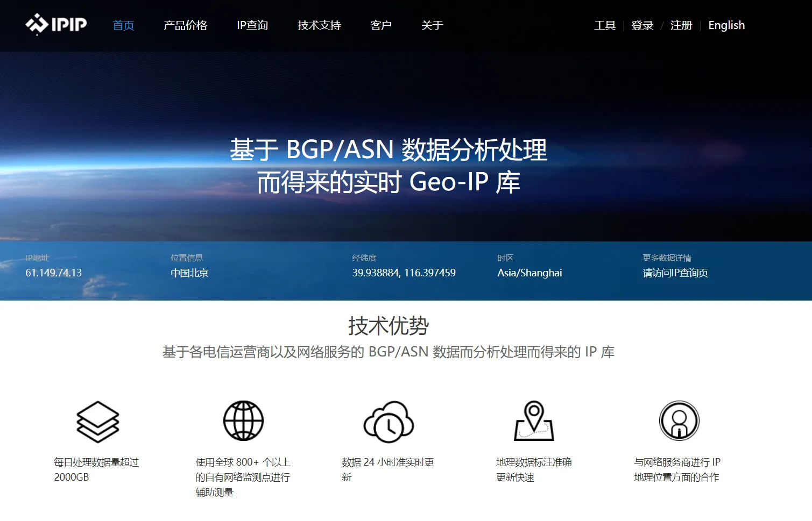The image size is (812, 521).
Task: Click the 技术优势 section heading
Action: coord(389,326)
